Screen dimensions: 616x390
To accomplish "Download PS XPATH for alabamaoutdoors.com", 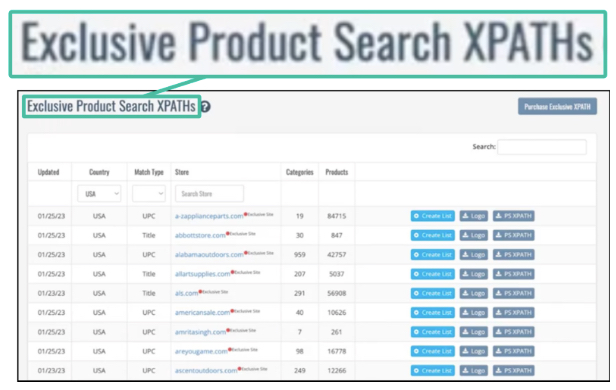I will coord(513,255).
